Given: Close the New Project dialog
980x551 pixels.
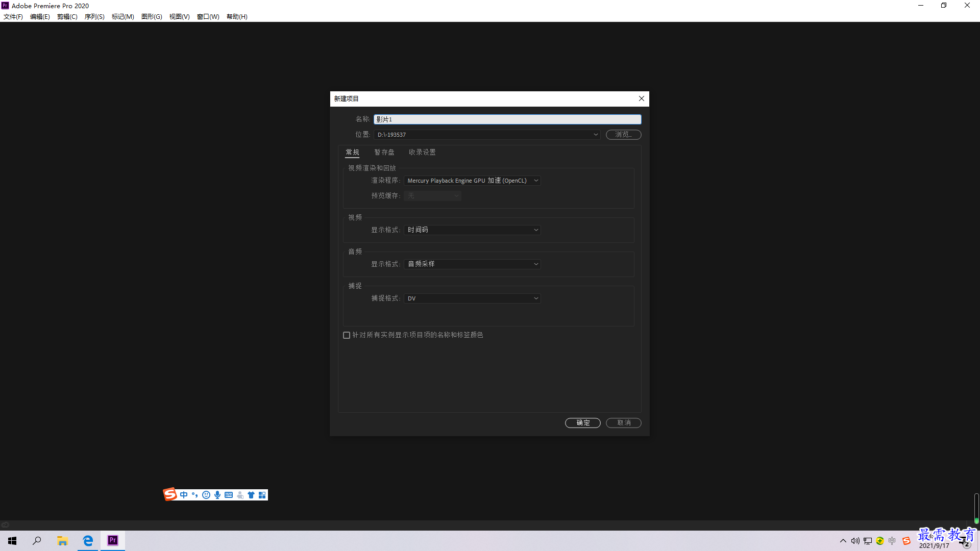Looking at the screenshot, I should 642,98.
